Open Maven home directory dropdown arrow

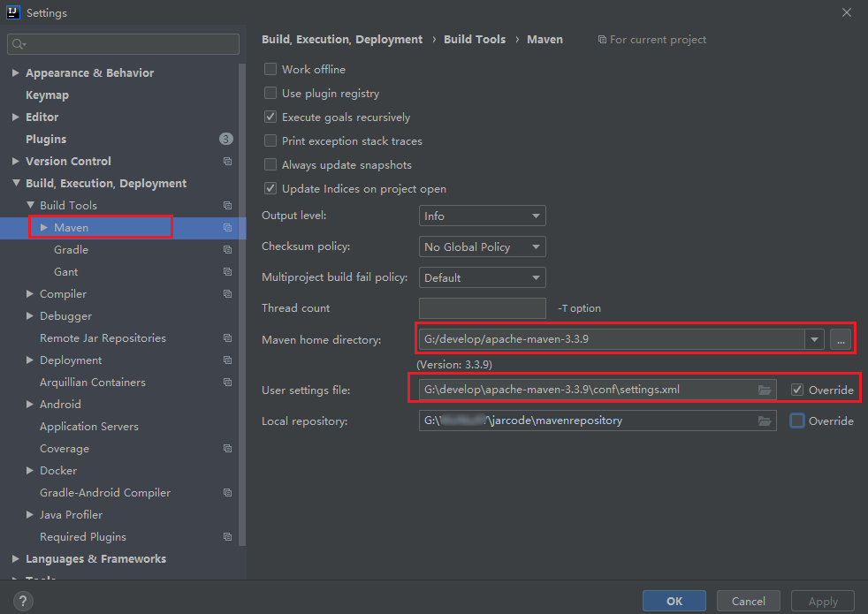[x=814, y=339]
